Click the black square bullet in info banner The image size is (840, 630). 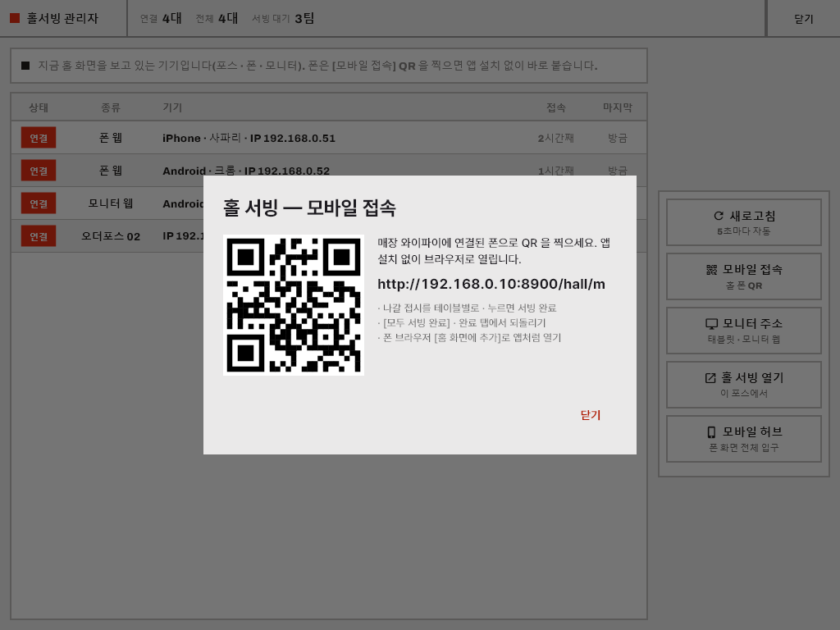tap(25, 66)
